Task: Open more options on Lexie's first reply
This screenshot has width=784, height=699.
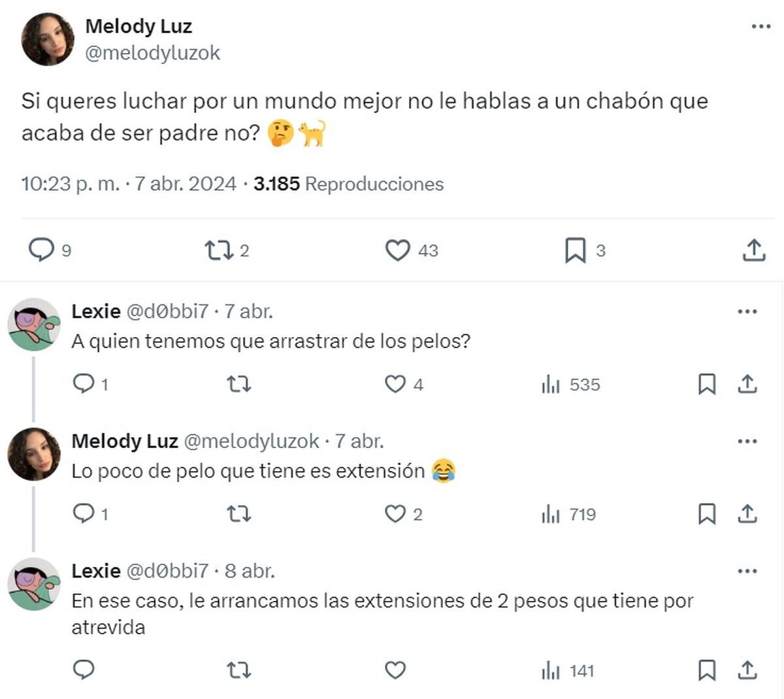Action: [747, 312]
